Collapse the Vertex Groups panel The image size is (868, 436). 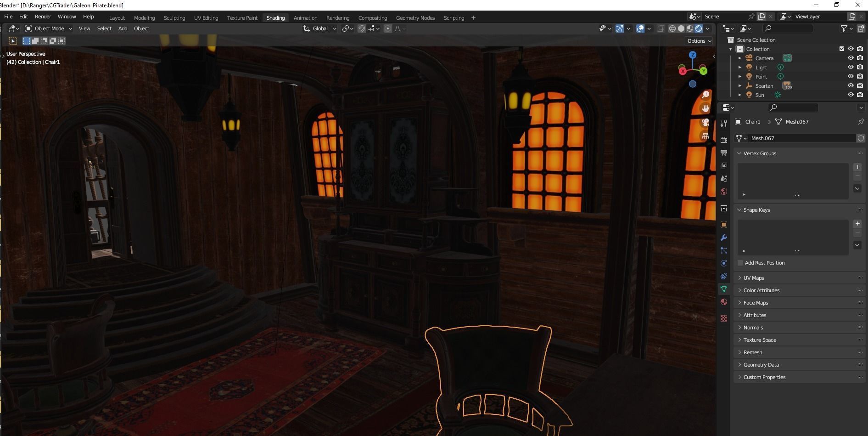pos(799,153)
